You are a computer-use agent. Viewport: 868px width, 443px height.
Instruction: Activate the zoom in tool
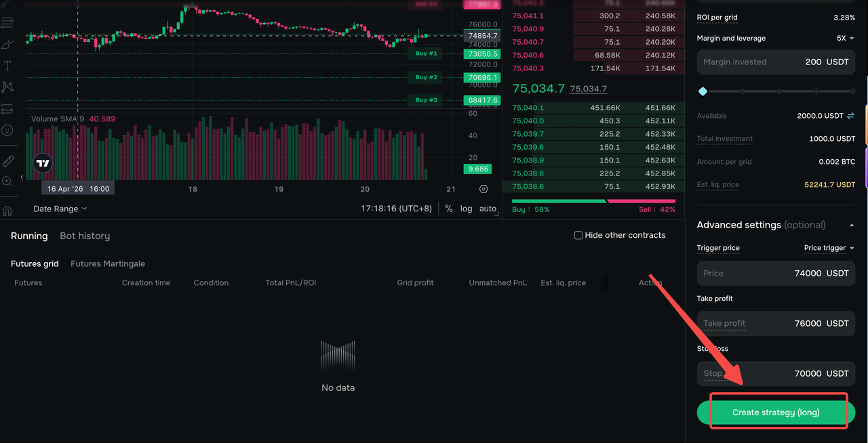pos(7,182)
